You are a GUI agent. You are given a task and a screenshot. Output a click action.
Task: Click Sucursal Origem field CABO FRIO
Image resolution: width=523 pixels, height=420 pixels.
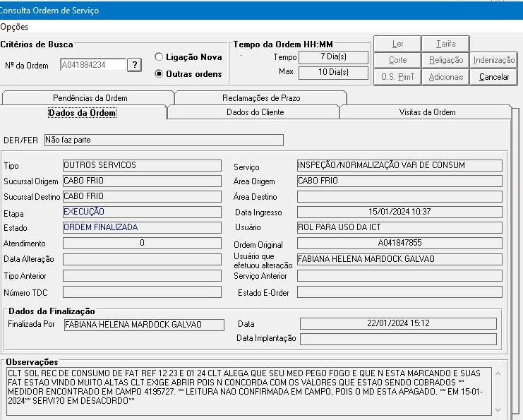tap(142, 181)
